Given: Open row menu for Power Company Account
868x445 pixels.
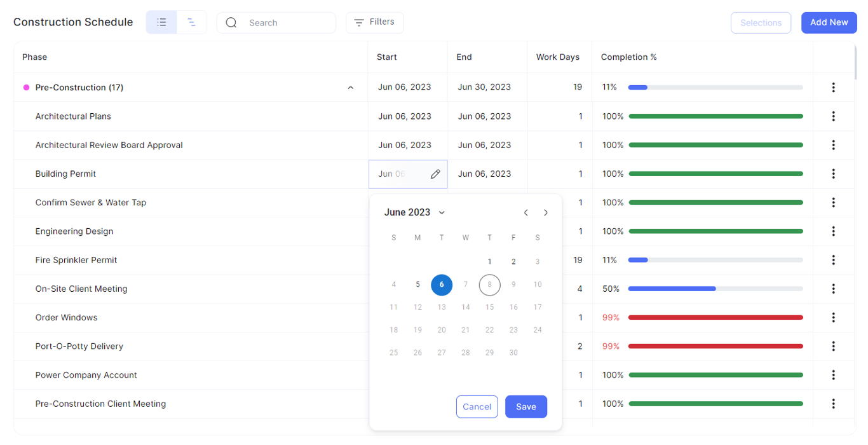Looking at the screenshot, I should [833, 375].
